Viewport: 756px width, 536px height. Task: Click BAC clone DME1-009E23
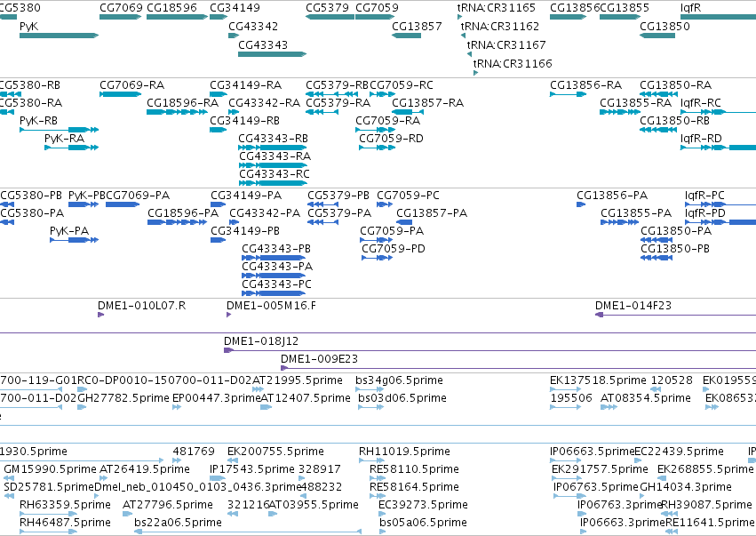pyautogui.click(x=518, y=368)
